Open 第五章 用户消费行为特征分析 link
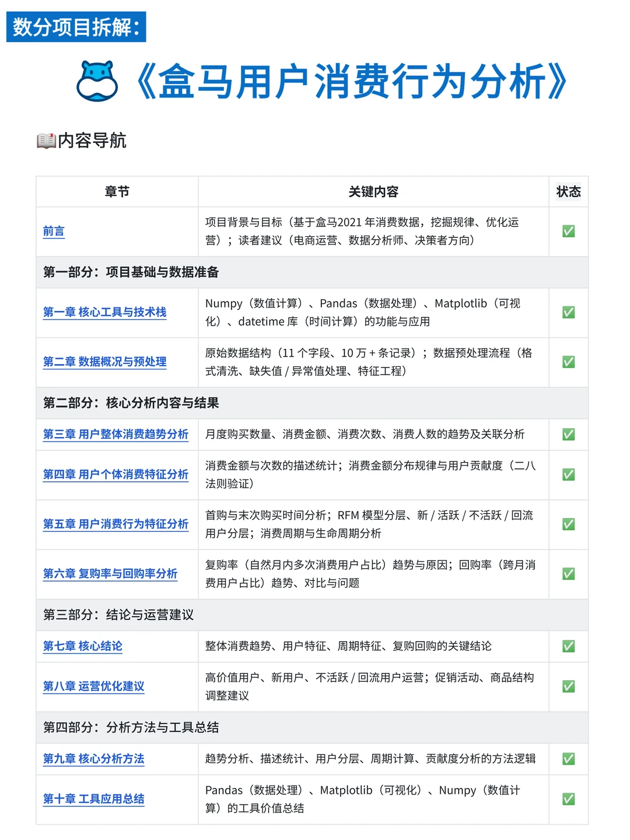Screen dimensions: 630x840 pyautogui.click(x=116, y=524)
